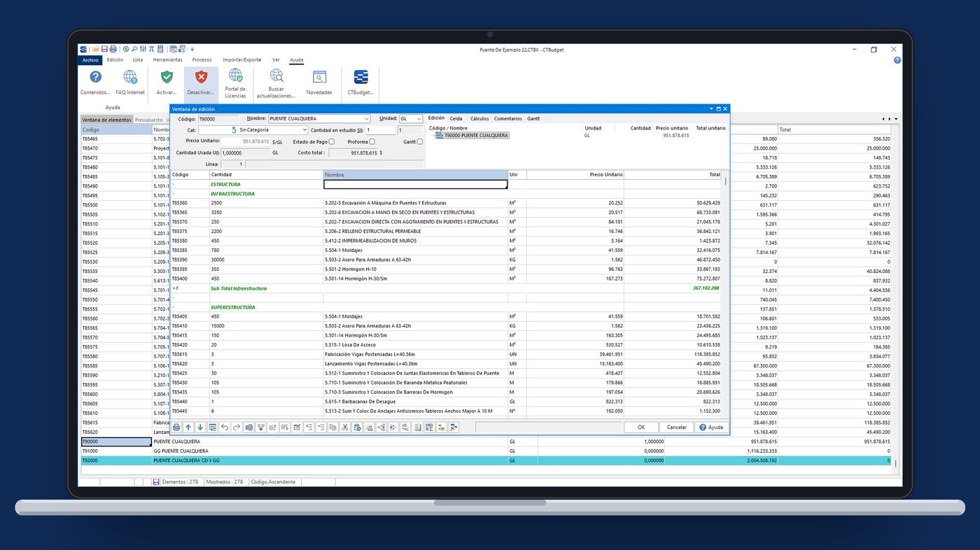Click the Cancelar button
980x550 pixels.
click(677, 427)
